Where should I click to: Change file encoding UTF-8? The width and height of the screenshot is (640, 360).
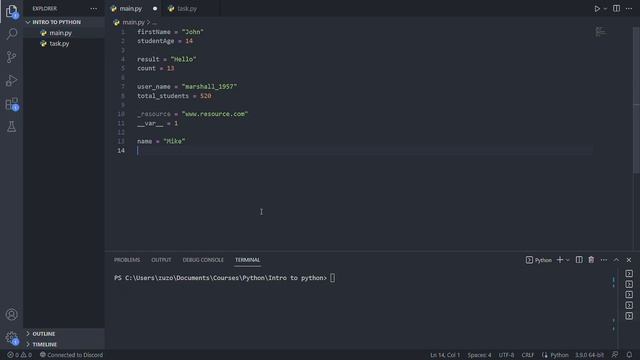click(507, 355)
